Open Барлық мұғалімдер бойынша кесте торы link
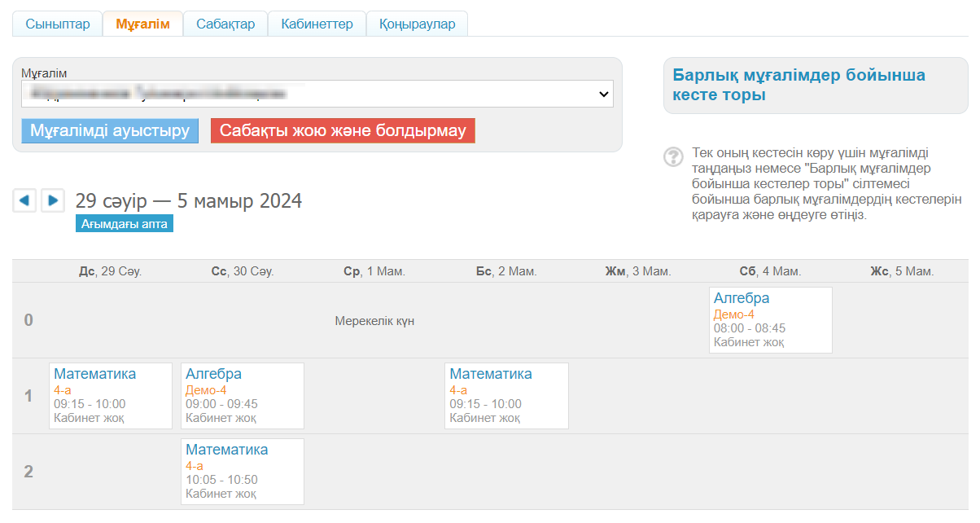 point(798,85)
